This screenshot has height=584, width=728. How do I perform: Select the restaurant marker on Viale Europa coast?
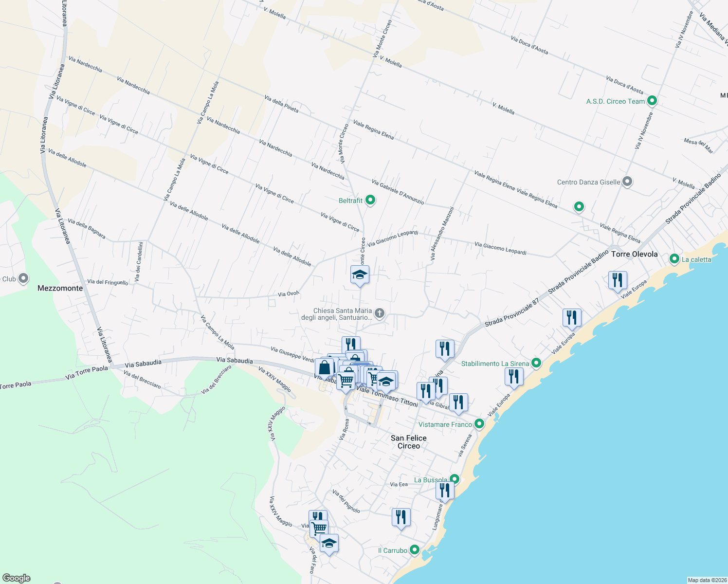[x=572, y=316]
